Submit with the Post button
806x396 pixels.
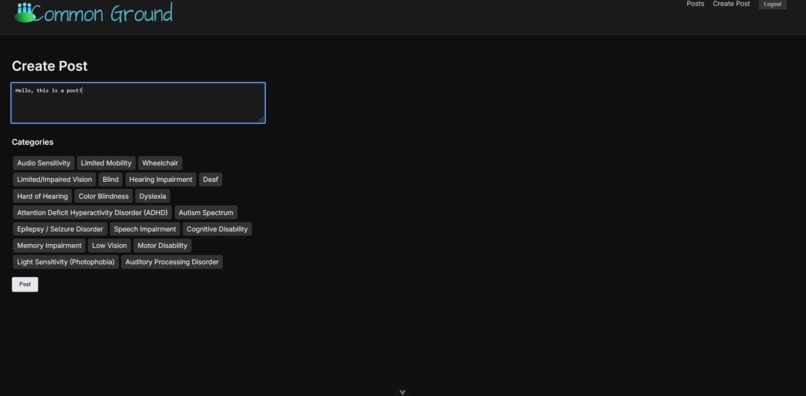pyautogui.click(x=25, y=284)
